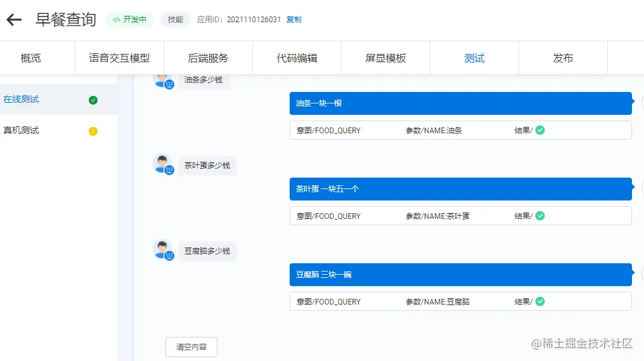Click the 开发中 status badge
Image resolution: width=644 pixels, height=361 pixels.
click(130, 19)
